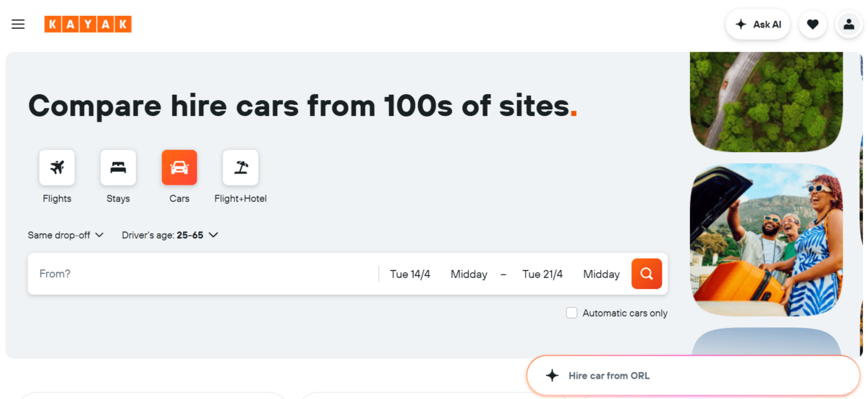This screenshot has height=399, width=868.
Task: Open the pick-up time Midday selector
Action: point(469,274)
